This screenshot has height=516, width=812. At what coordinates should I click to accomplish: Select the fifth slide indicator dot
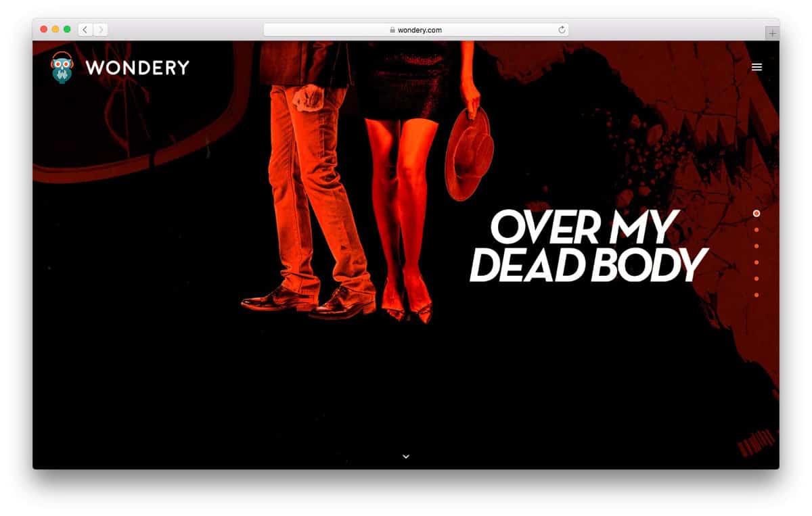point(757,279)
